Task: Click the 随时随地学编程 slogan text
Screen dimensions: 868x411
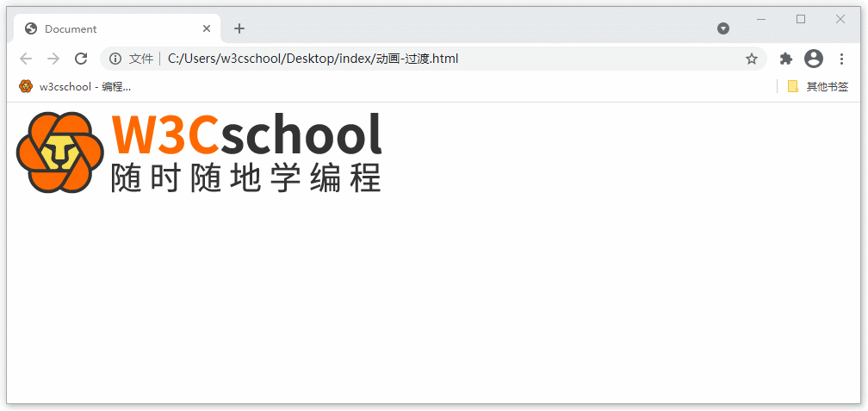Action: point(246,177)
